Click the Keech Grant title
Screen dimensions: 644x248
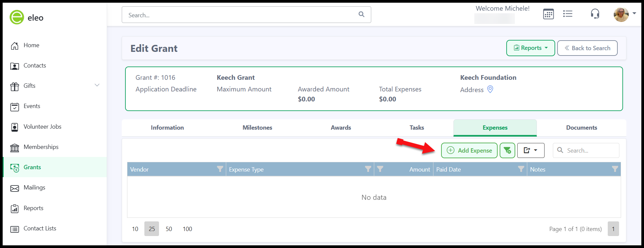tap(236, 77)
